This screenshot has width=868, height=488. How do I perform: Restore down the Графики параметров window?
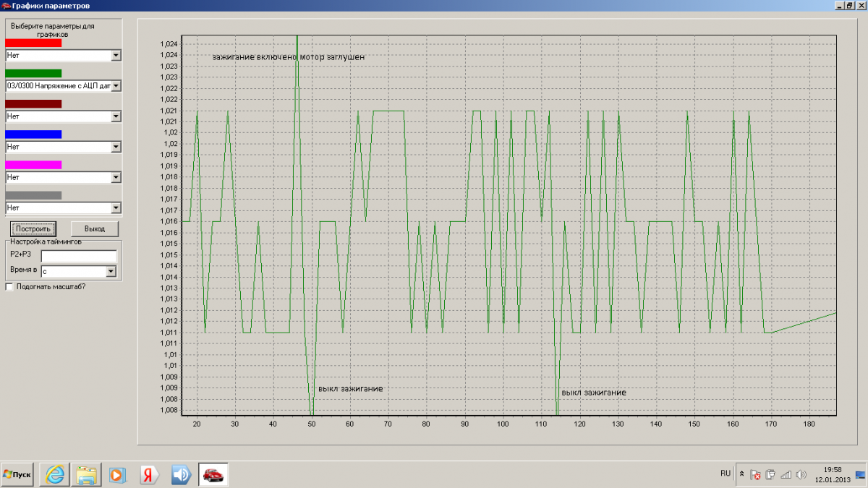coord(848,5)
